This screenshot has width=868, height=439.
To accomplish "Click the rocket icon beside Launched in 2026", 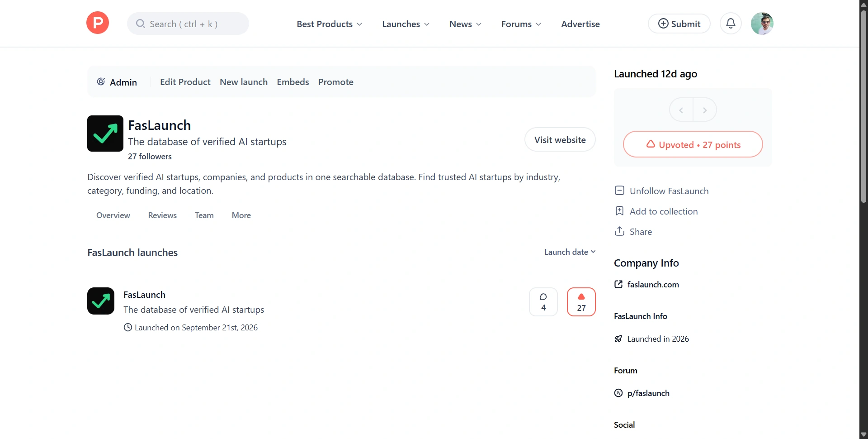I will [618, 339].
